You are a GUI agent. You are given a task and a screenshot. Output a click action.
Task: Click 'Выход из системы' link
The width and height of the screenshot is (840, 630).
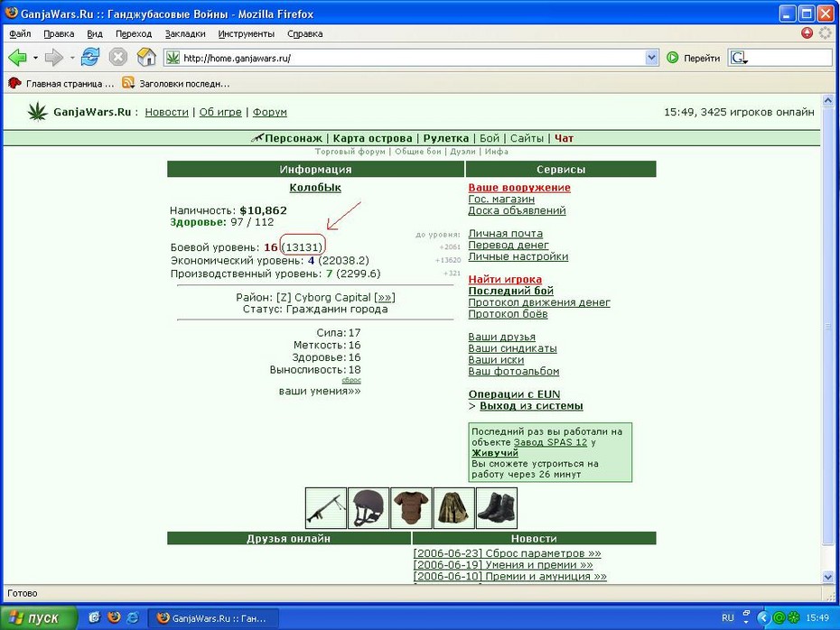531,405
